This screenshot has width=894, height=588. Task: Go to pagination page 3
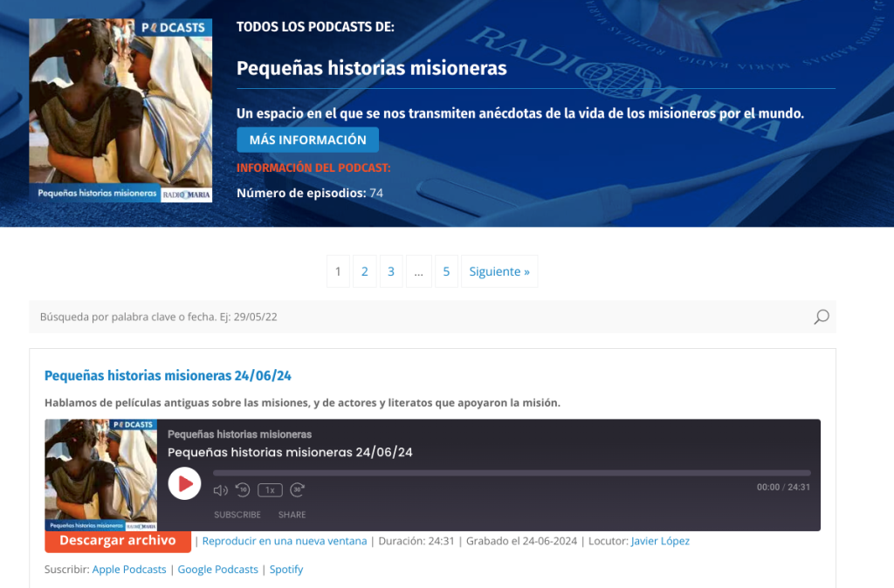tap(391, 271)
